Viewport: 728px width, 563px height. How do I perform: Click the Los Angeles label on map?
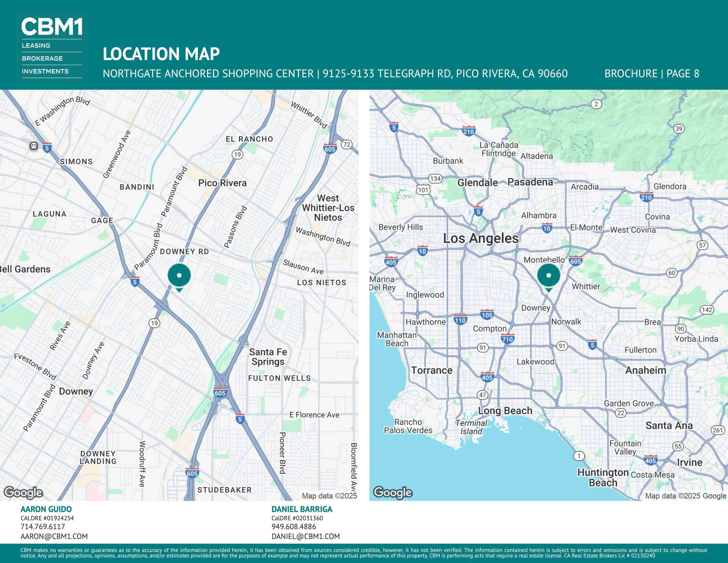coord(481,238)
